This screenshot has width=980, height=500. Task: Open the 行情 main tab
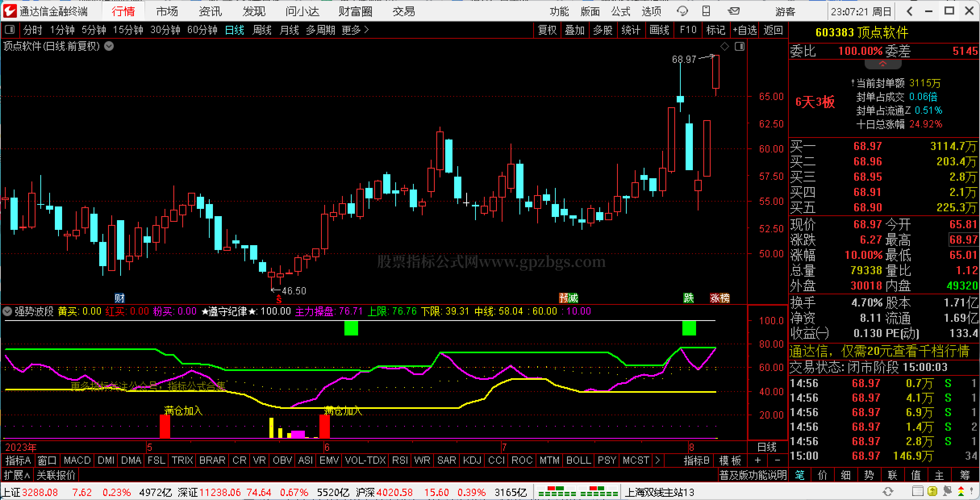123,11
